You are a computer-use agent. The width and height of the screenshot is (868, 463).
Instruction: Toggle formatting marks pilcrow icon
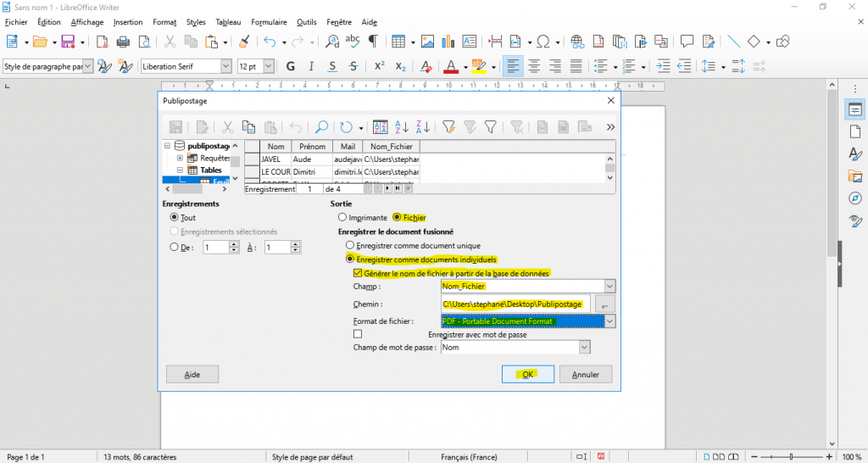click(374, 42)
